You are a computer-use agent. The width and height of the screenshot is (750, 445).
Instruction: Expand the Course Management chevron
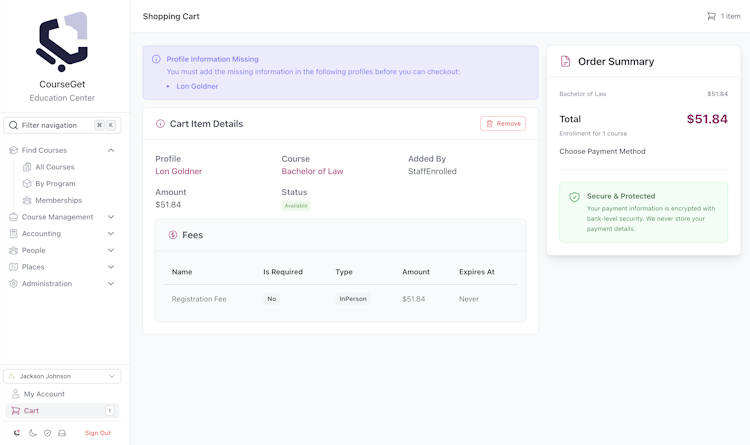click(111, 217)
